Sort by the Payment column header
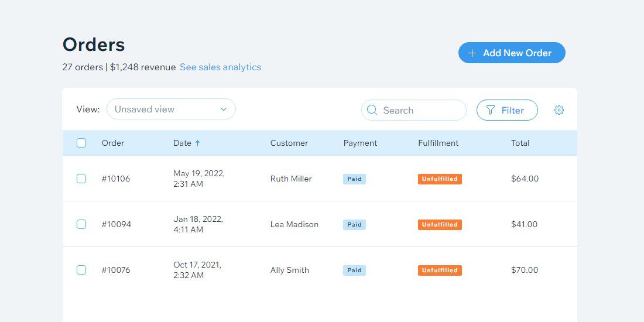The width and height of the screenshot is (644, 322). [360, 143]
